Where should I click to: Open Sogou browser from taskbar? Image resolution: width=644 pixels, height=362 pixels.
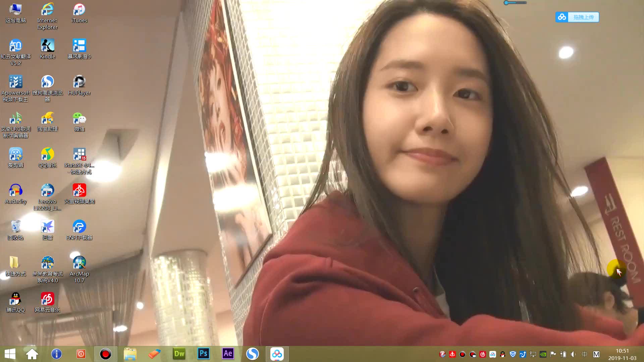click(253, 354)
